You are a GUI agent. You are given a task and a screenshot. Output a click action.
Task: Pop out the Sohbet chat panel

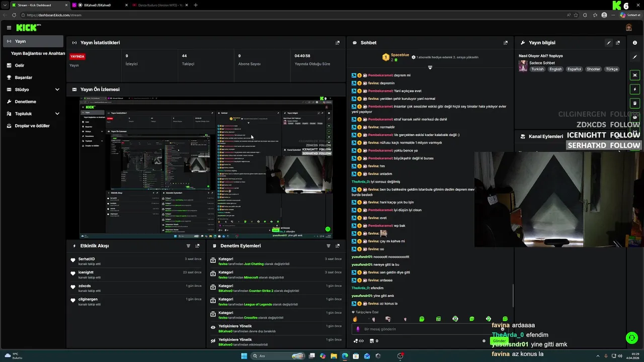[x=506, y=43]
